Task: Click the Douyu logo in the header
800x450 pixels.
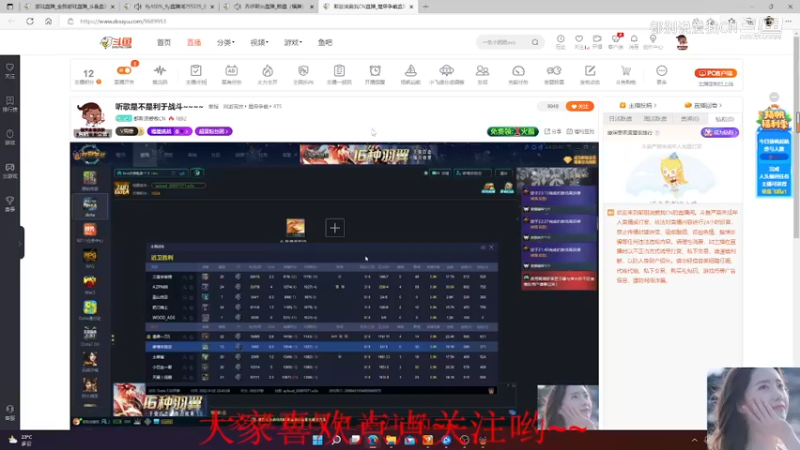Action: pyautogui.click(x=116, y=42)
